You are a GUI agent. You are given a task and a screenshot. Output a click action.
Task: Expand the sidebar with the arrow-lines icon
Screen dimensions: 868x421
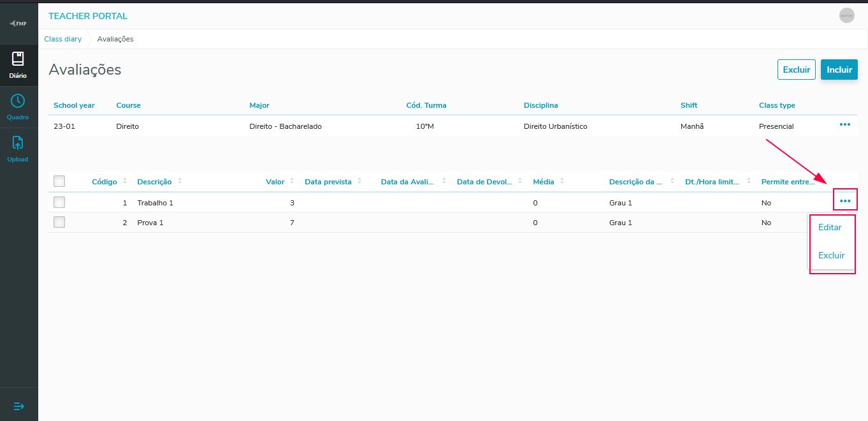[18, 406]
